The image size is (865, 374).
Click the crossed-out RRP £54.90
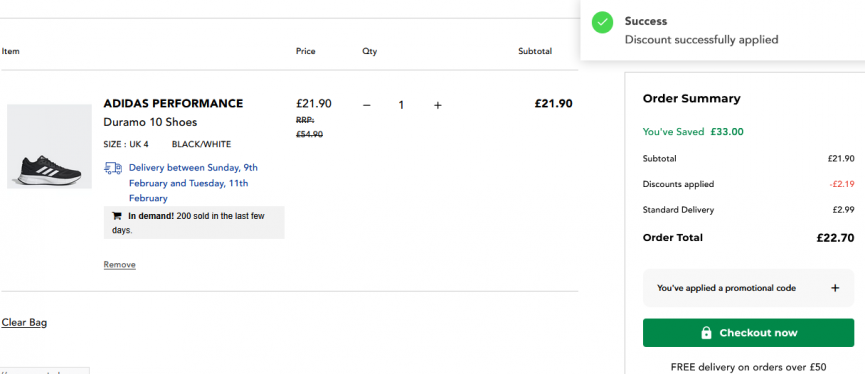(x=309, y=127)
